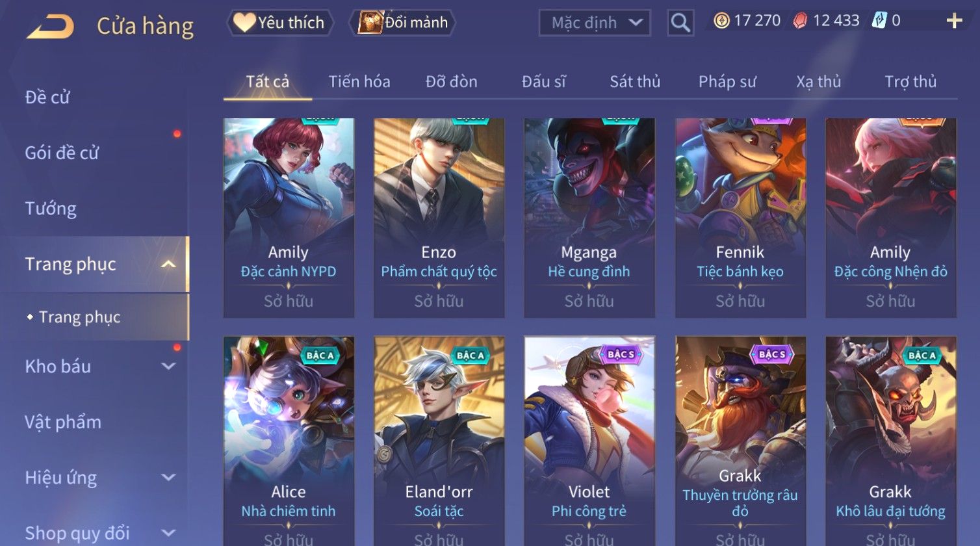Screen dimensions: 980x546
Task: Expand the Kho báu sidebar section
Action: click(168, 367)
